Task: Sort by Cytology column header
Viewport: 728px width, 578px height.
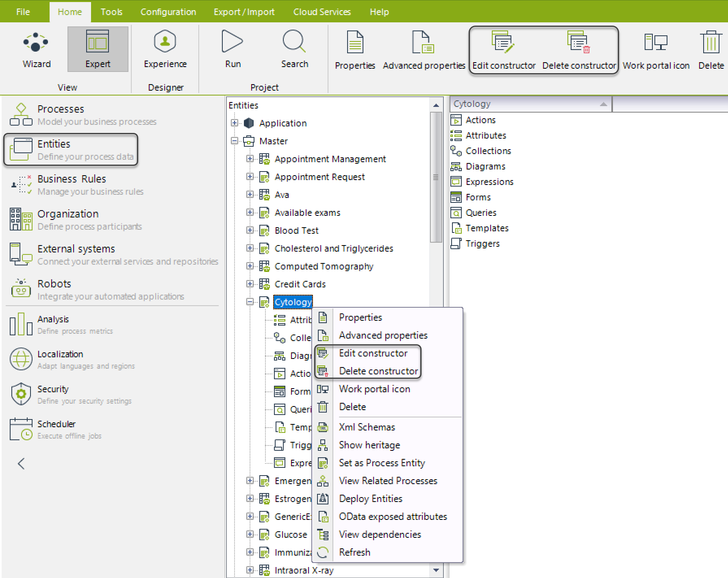Action: (530, 104)
